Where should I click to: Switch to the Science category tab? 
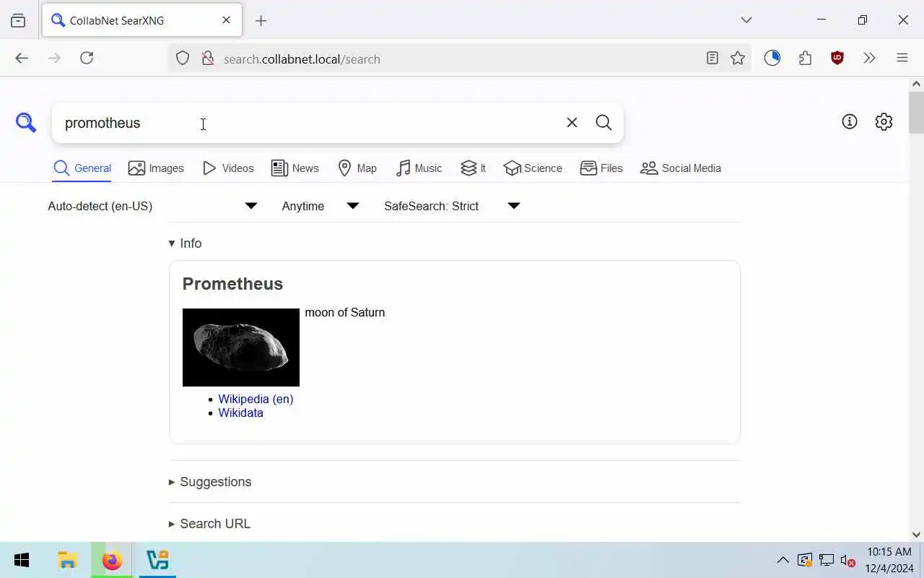click(533, 168)
